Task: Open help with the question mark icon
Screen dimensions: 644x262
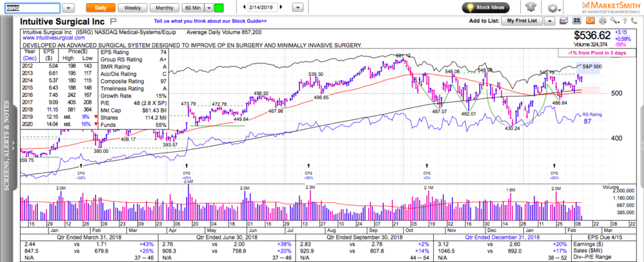Action: pos(625,21)
